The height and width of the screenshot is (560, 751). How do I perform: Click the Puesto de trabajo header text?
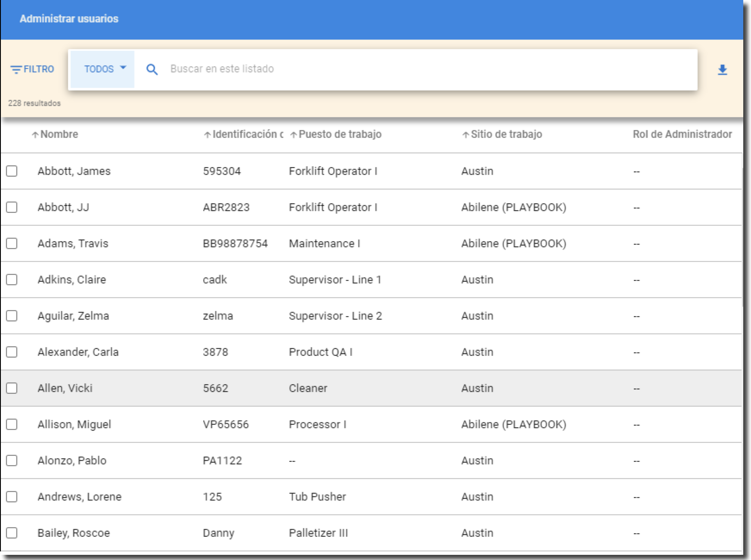[x=340, y=134]
